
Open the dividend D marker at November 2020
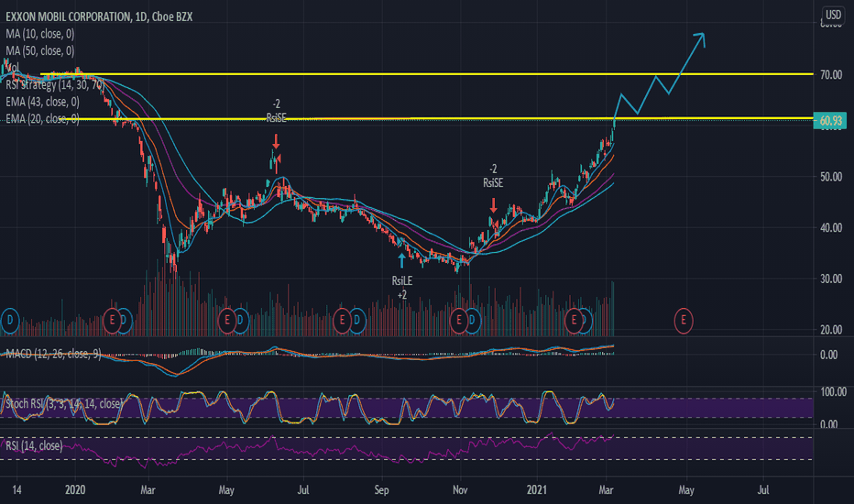[473, 321]
